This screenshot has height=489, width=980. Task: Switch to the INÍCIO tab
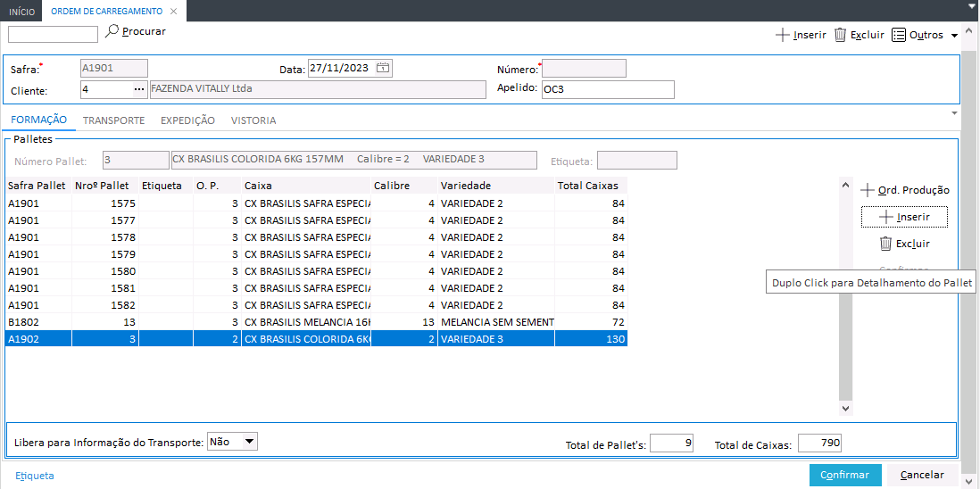pyautogui.click(x=22, y=12)
